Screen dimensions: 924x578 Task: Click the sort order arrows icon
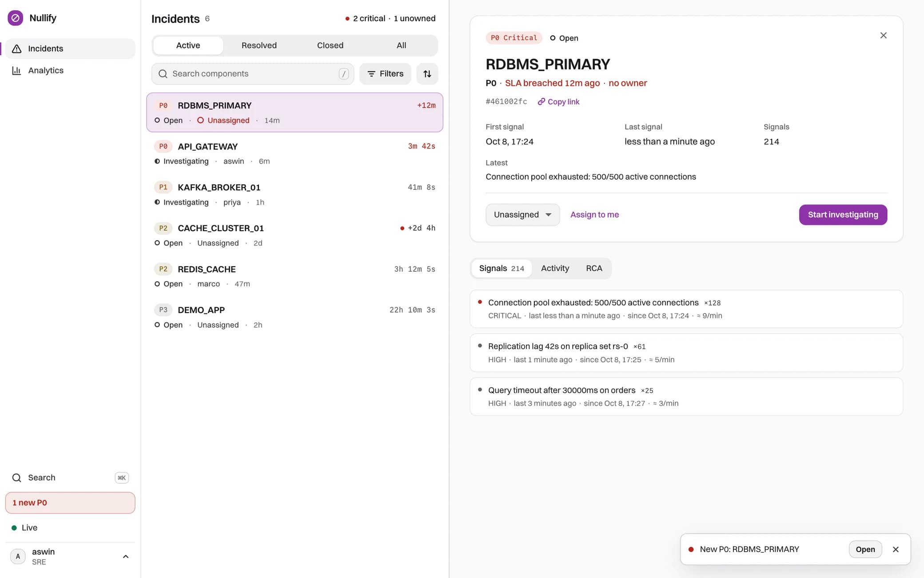(427, 74)
